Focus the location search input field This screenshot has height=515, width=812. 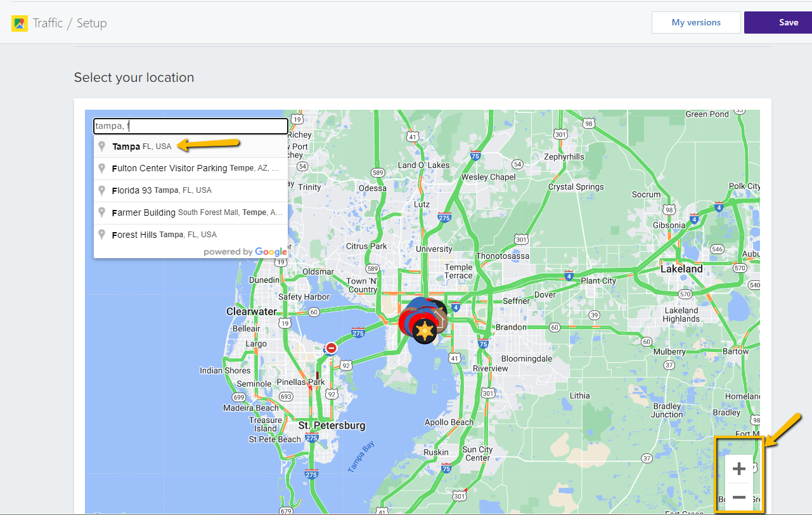point(190,126)
